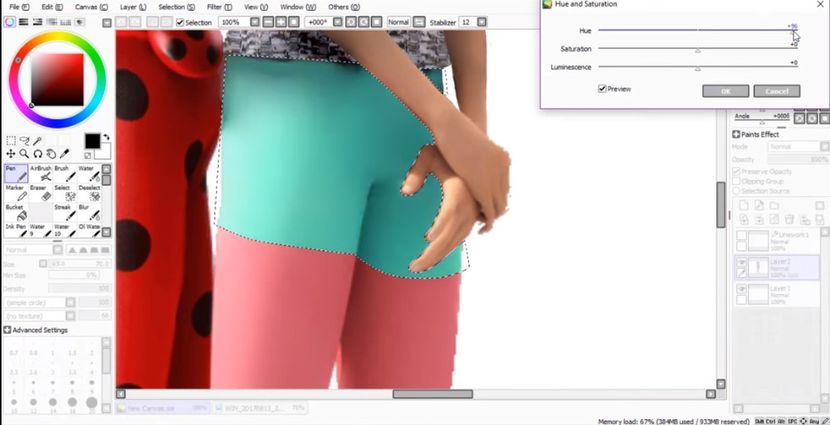
Task: Select the Bucket fill tool
Action: pyautogui.click(x=16, y=213)
